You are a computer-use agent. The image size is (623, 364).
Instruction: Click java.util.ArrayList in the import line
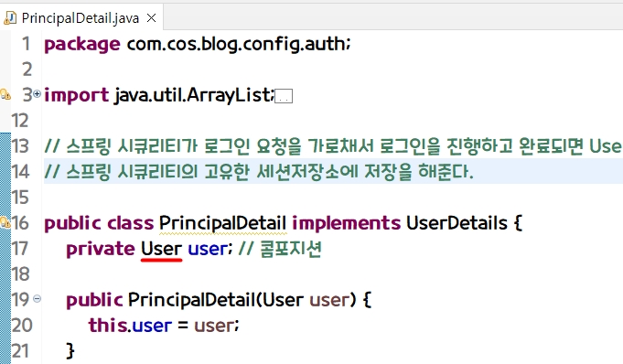pos(193,95)
